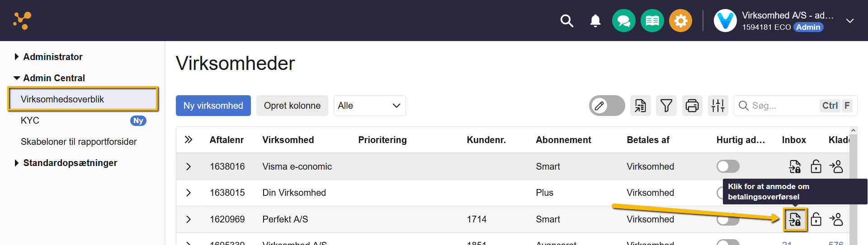Open Skabeloner til rapportforsider

[x=79, y=142]
